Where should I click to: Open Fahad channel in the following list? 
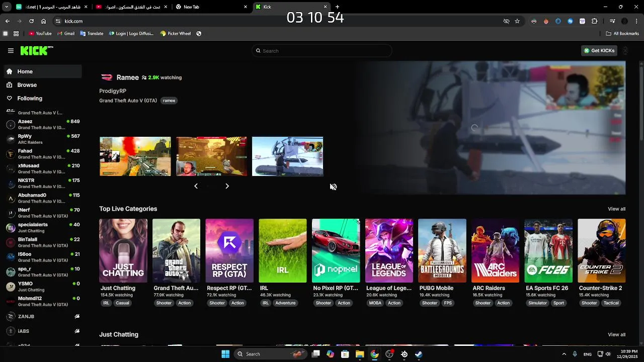tap(43, 154)
